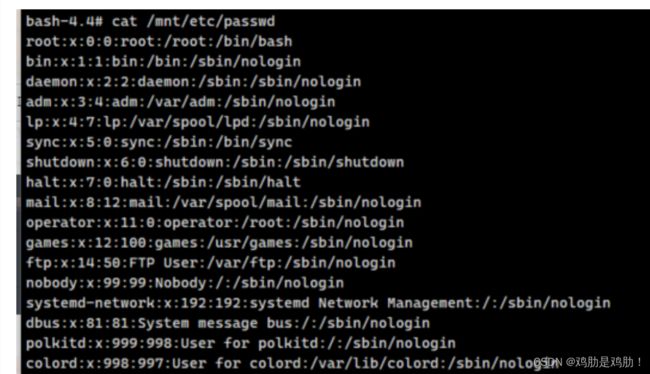
Task: Click the dbus System message bus line
Action: click(x=228, y=323)
